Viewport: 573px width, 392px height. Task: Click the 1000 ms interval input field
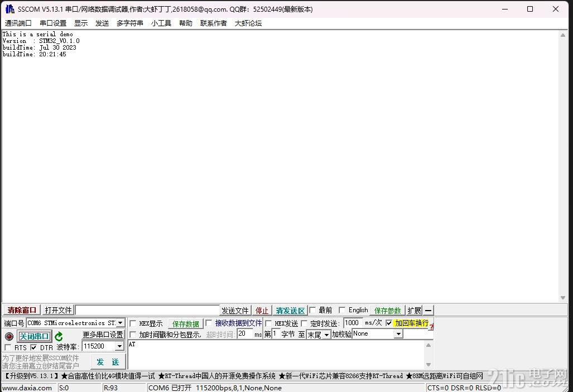[x=353, y=323]
